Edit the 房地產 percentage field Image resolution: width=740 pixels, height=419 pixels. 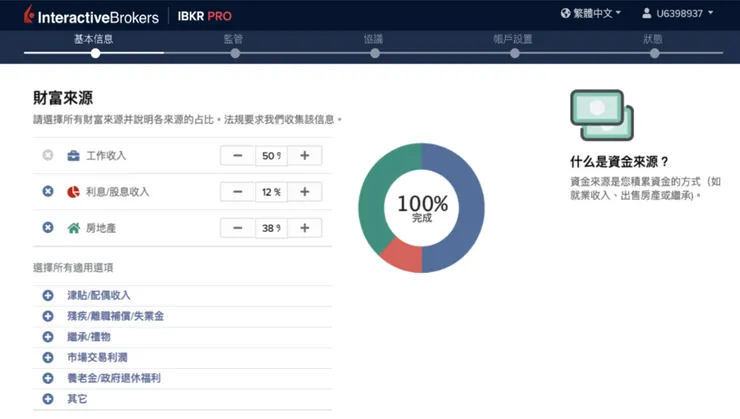point(271,228)
